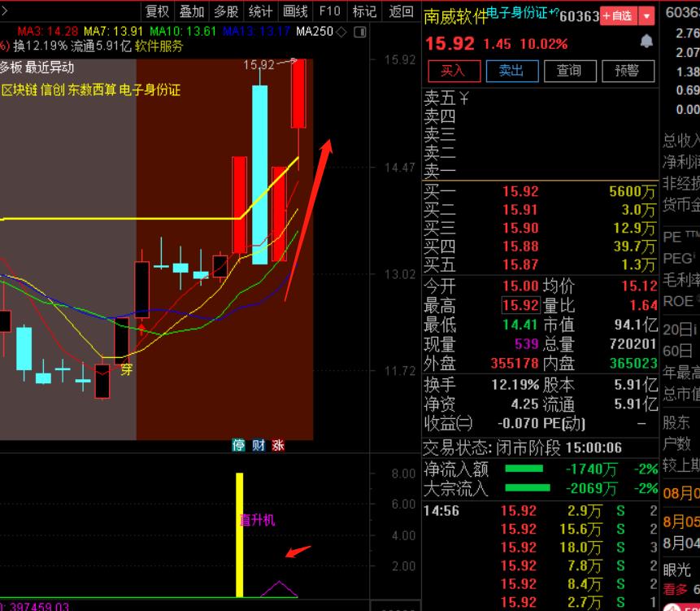Click the diamond icon next to MA250

click(341, 33)
